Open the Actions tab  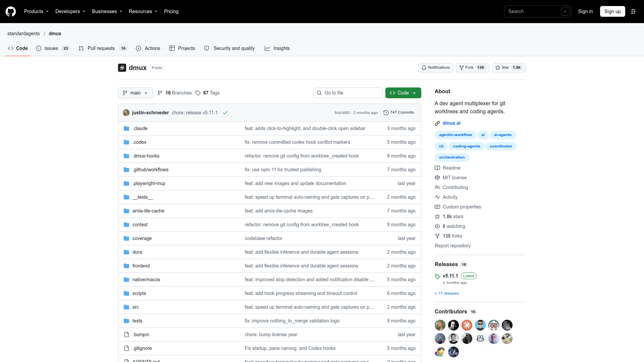[148, 48]
